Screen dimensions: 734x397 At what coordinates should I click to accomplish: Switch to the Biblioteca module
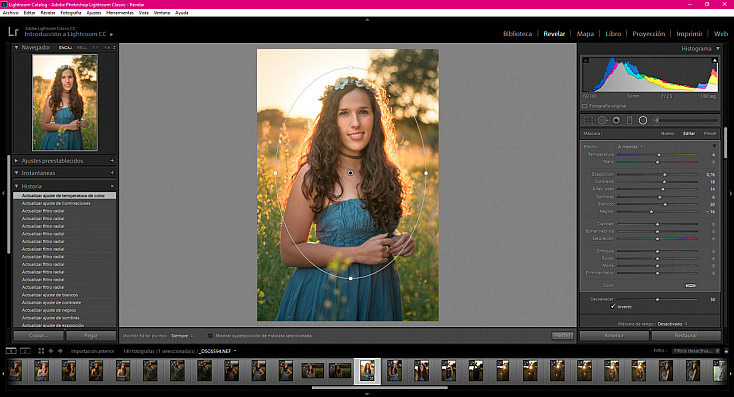pyautogui.click(x=517, y=34)
